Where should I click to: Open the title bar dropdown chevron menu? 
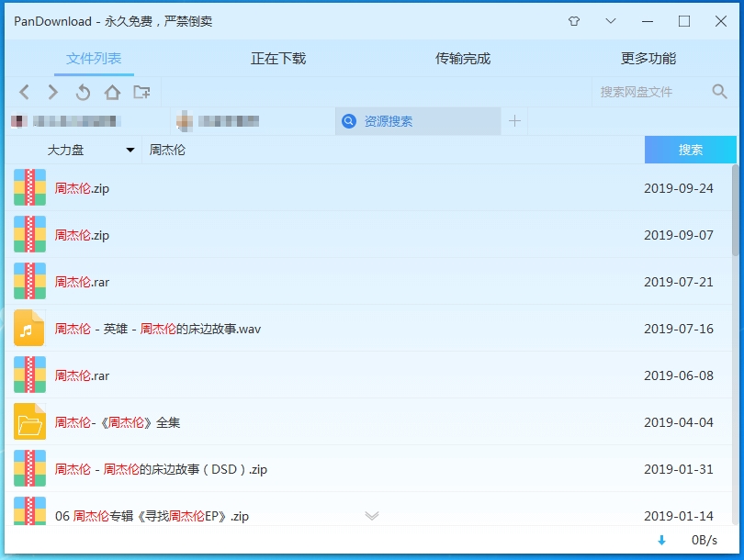pos(611,21)
